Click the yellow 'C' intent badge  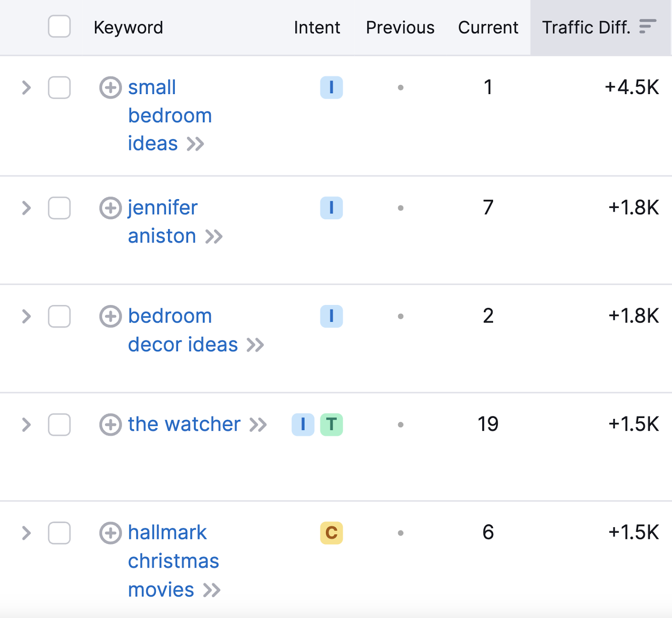click(x=331, y=533)
